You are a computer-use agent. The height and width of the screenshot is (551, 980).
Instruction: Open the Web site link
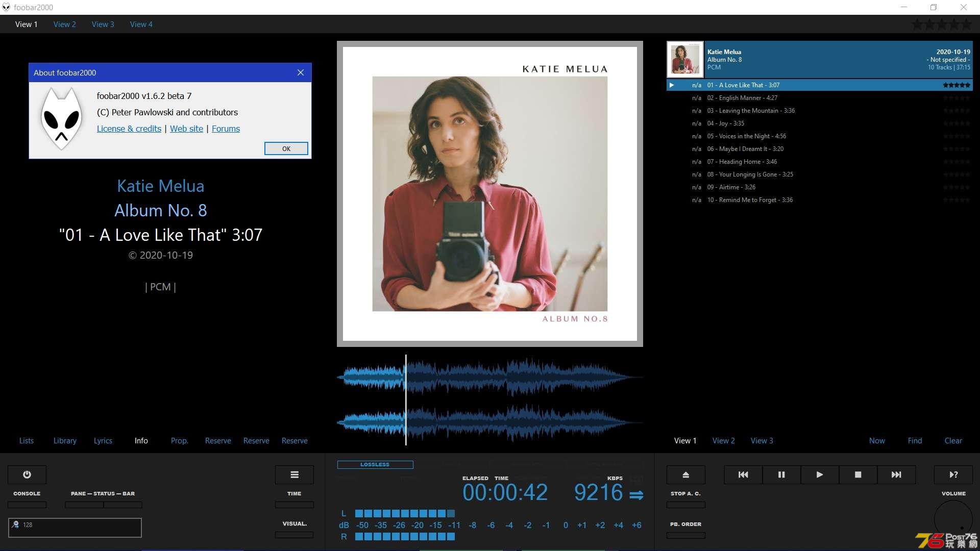186,129
